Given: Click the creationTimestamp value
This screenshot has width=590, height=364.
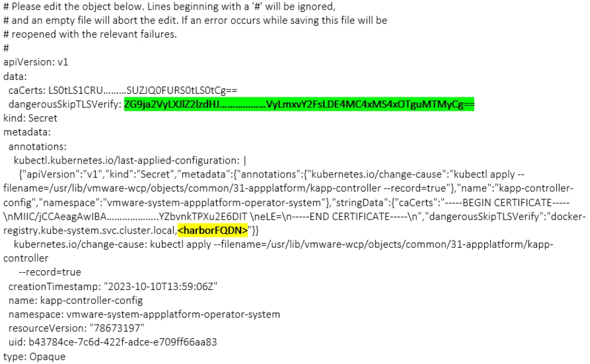Looking at the screenshot, I should click(161, 287).
